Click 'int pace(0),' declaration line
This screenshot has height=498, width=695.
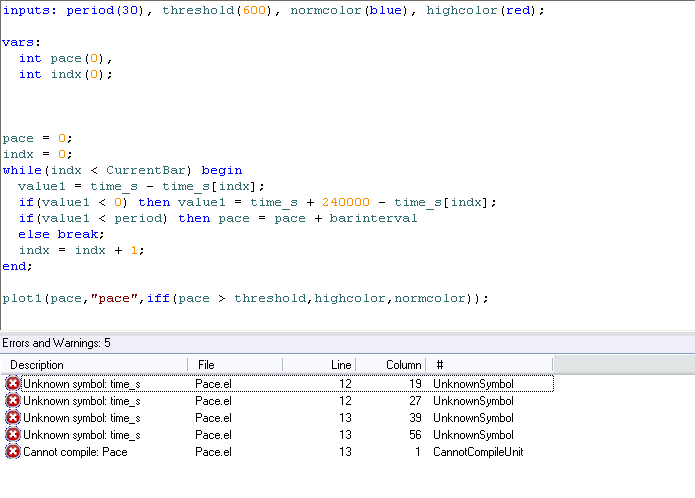tap(66, 58)
